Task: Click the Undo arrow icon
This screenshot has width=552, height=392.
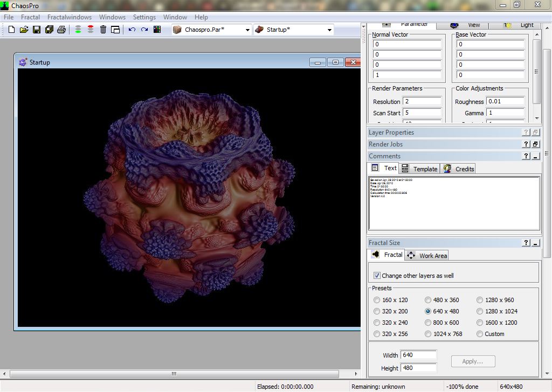Action: [x=132, y=30]
